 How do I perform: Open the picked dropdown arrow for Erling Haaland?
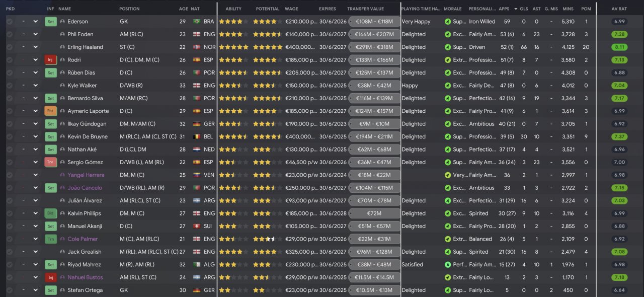[x=35, y=47]
